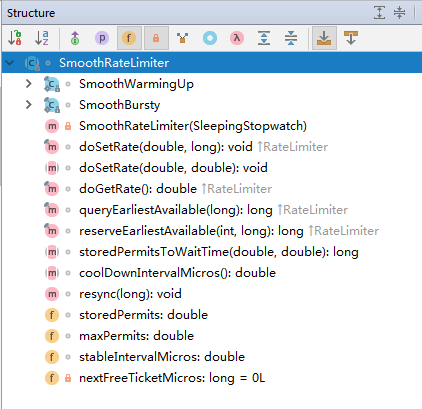Collapse the SmoothRateLimiter class node

(10, 63)
